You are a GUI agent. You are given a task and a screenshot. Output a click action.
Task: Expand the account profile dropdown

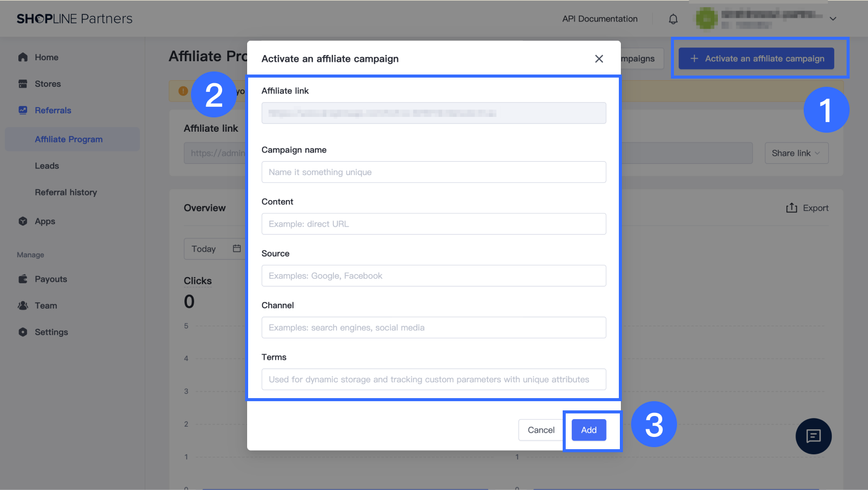pyautogui.click(x=833, y=19)
